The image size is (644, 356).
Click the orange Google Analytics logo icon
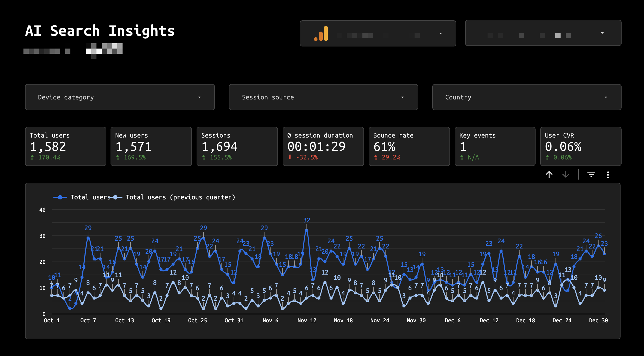coord(321,34)
